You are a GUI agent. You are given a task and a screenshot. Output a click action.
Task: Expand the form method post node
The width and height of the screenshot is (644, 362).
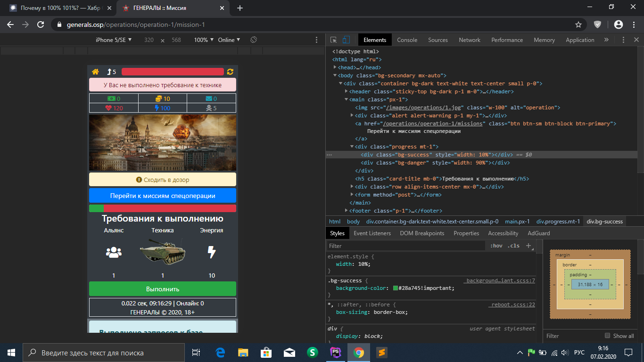pos(352,195)
